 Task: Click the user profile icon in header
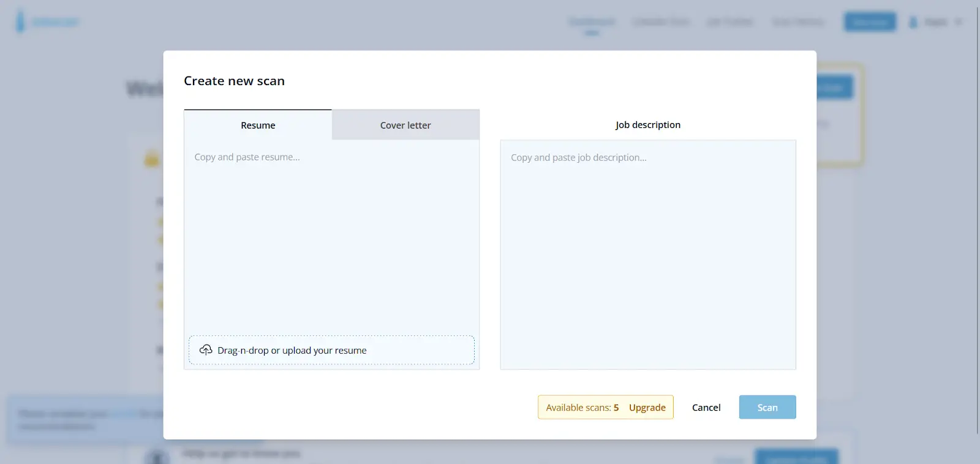(913, 22)
